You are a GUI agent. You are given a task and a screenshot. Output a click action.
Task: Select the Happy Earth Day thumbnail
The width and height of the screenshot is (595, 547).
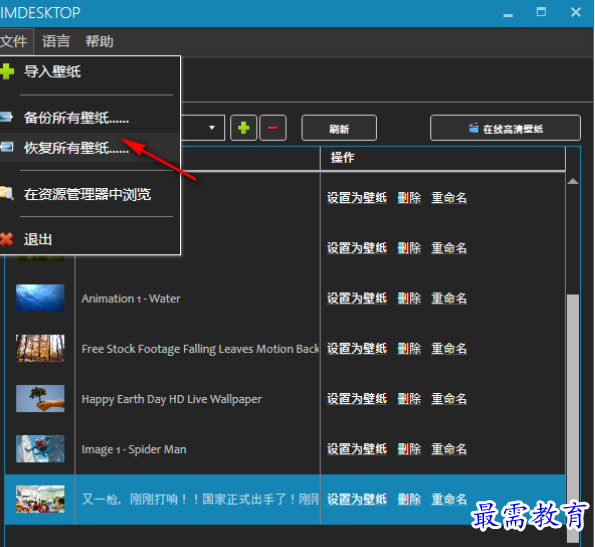pyautogui.click(x=40, y=399)
